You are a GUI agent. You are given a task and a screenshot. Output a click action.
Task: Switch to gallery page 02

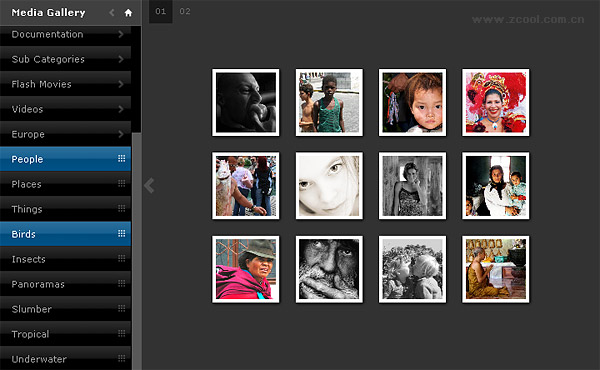(x=185, y=11)
